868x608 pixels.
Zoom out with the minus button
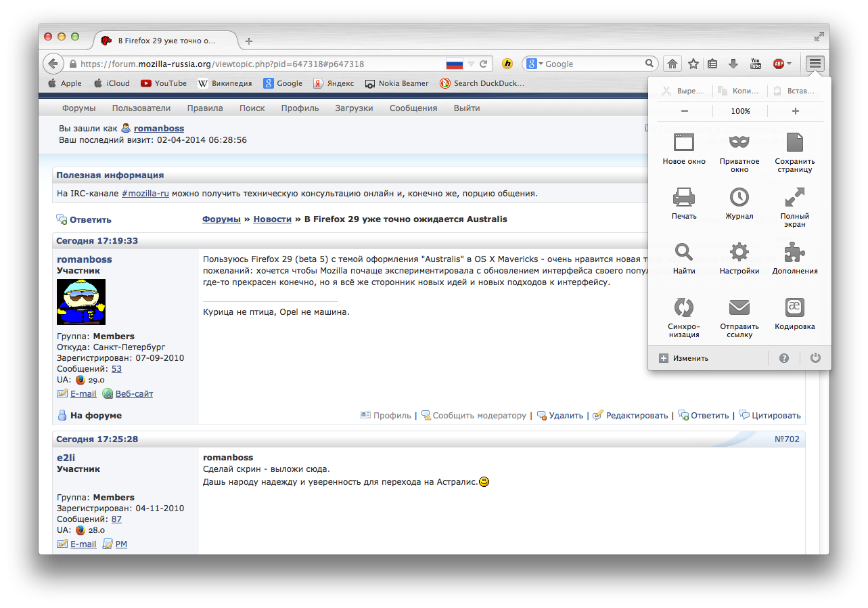coord(685,111)
